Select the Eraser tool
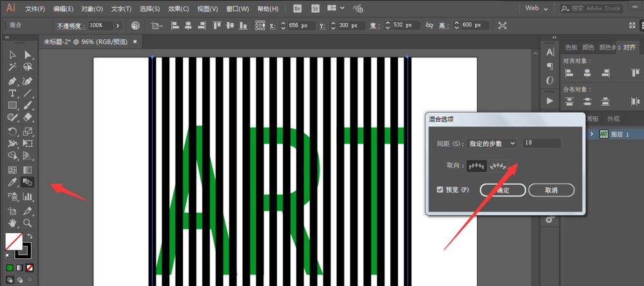This screenshot has height=286, width=644. point(28,117)
